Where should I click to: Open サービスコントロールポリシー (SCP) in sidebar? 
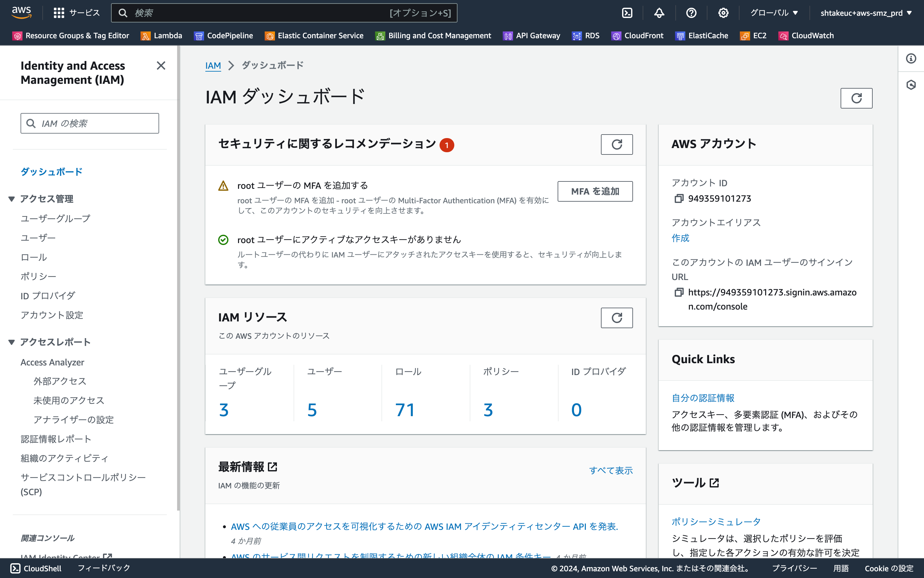pyautogui.click(x=83, y=484)
